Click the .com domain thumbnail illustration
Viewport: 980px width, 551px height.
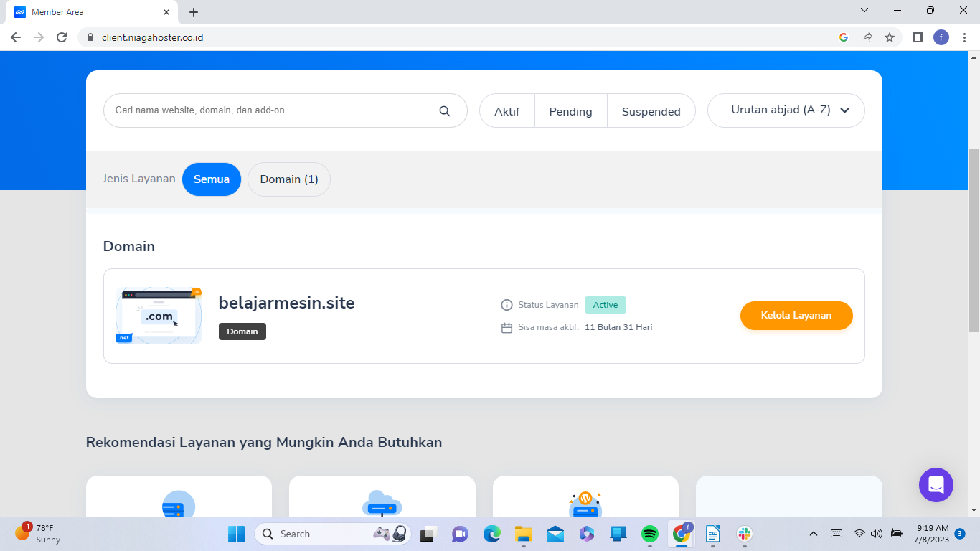click(x=159, y=316)
